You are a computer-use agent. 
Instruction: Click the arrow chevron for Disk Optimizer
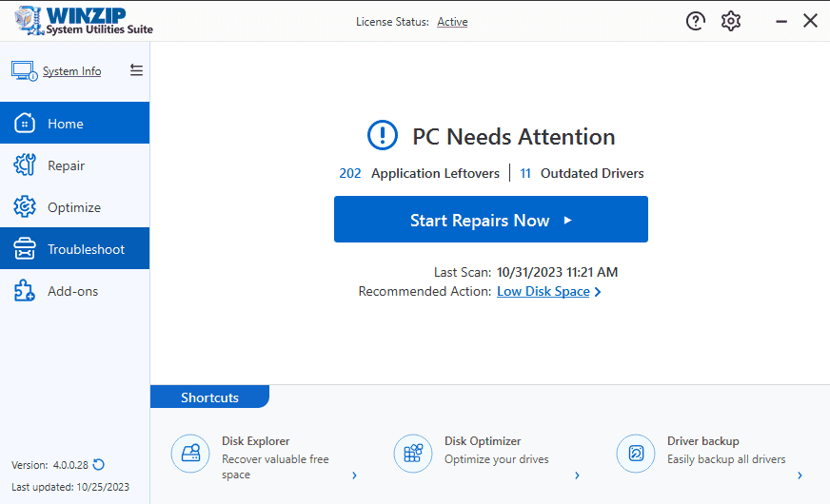coord(578,475)
